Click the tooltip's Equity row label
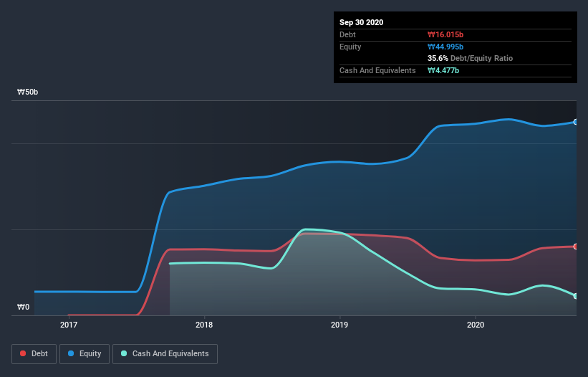The image size is (588, 377). click(x=350, y=47)
